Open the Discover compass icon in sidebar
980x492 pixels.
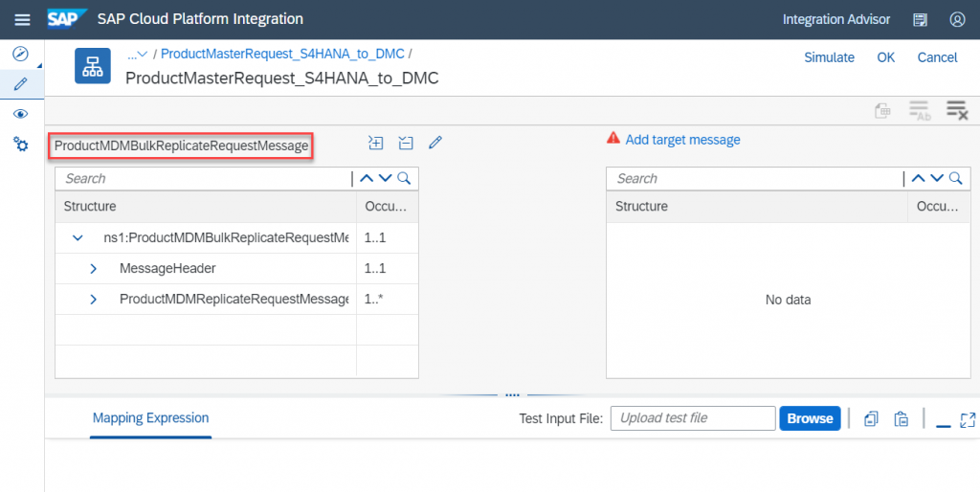[x=21, y=54]
